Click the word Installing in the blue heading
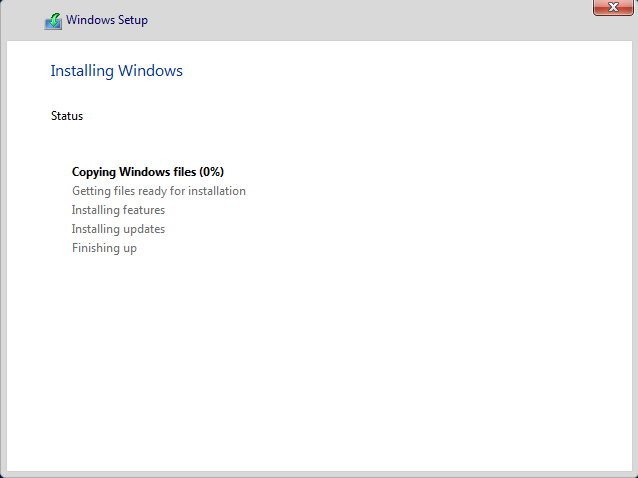Screen dimensions: 638x478 coord(82,71)
